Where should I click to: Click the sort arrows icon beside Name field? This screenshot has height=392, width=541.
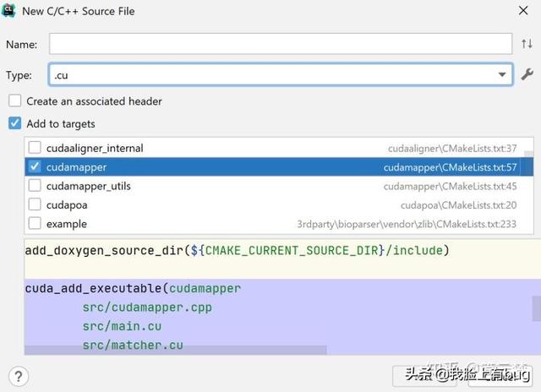526,44
